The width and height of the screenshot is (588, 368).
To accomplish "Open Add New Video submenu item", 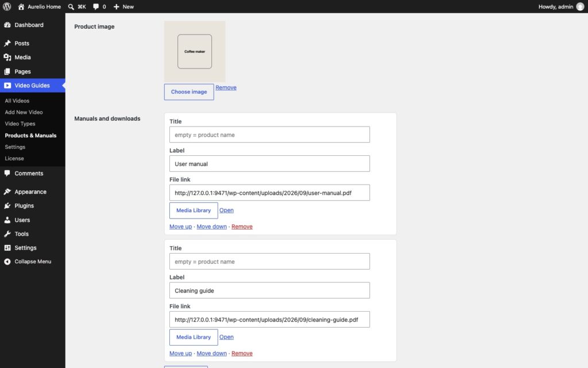I will [24, 112].
